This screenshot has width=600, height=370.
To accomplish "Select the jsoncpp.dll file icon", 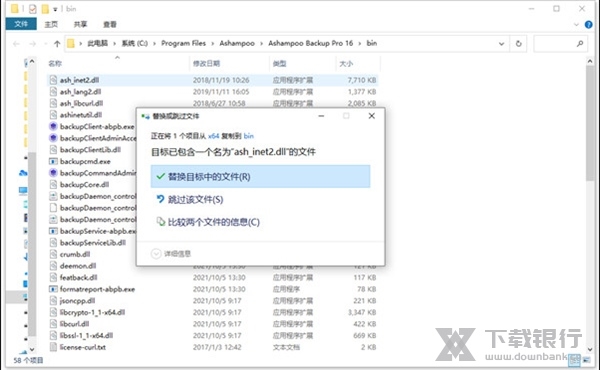I will 54,300.
